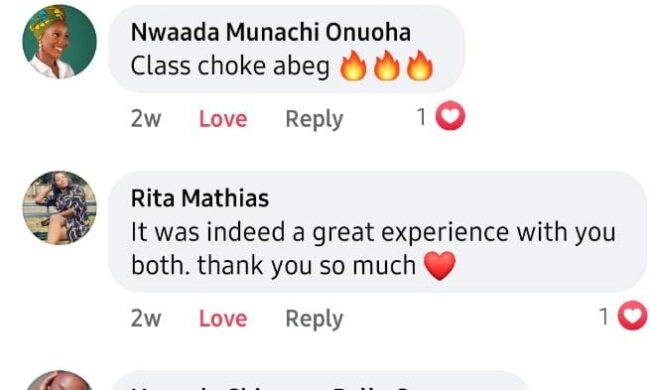Tap Rita Mathias's 'great experience' comment text
The height and width of the screenshot is (390, 650).
(373, 248)
